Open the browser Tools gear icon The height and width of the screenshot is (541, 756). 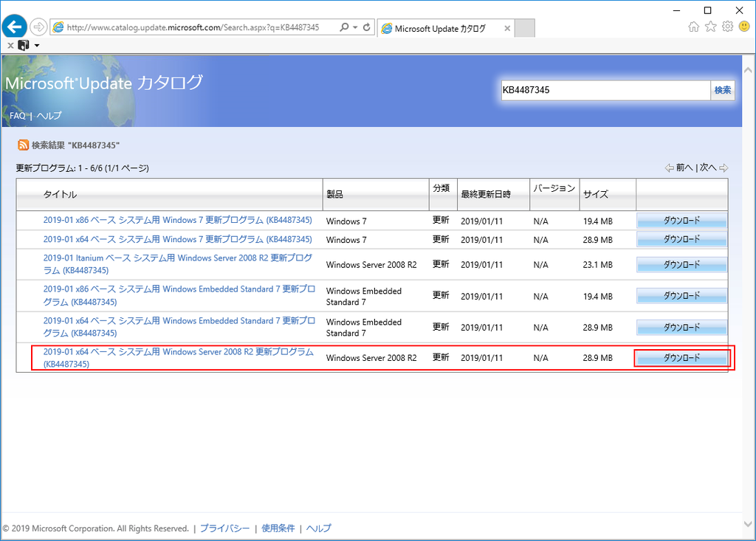point(727,27)
